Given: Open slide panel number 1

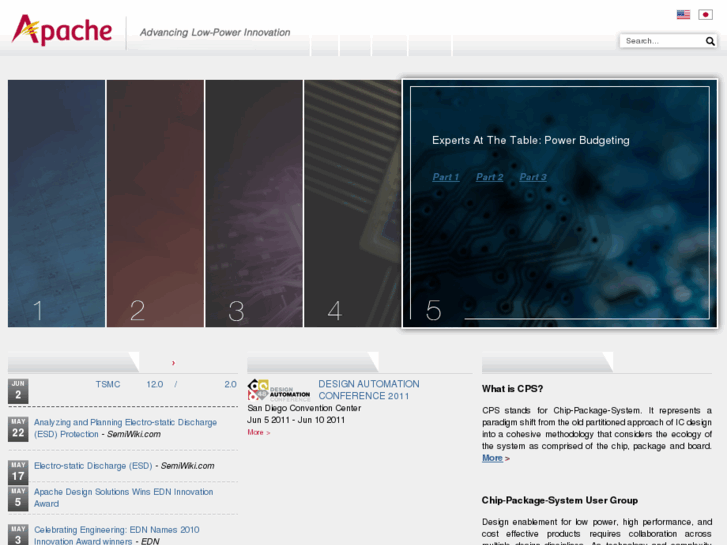Looking at the screenshot, I should 57,204.
